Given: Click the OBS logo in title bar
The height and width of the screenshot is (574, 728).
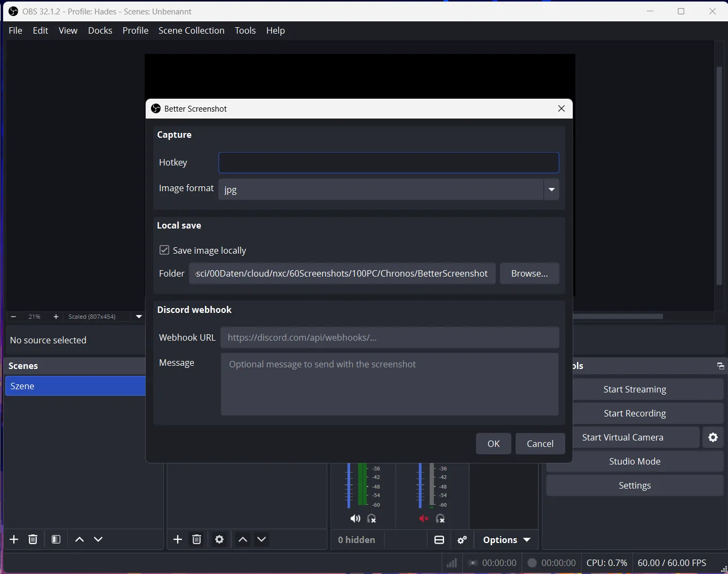Looking at the screenshot, I should coord(13,11).
